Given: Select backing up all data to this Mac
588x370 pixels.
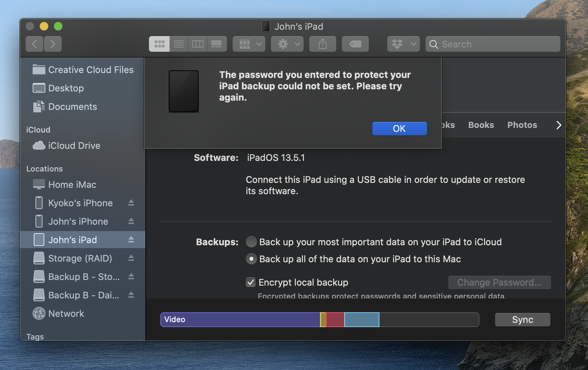Looking at the screenshot, I should (251, 259).
